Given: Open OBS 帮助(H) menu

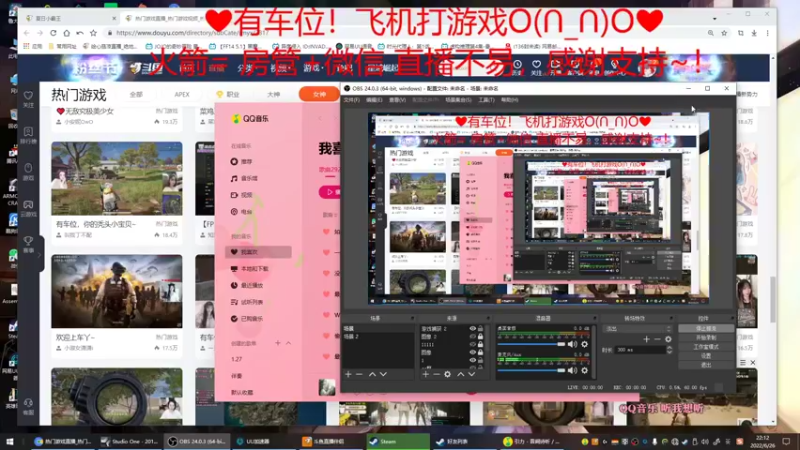Looking at the screenshot, I should [x=510, y=100].
